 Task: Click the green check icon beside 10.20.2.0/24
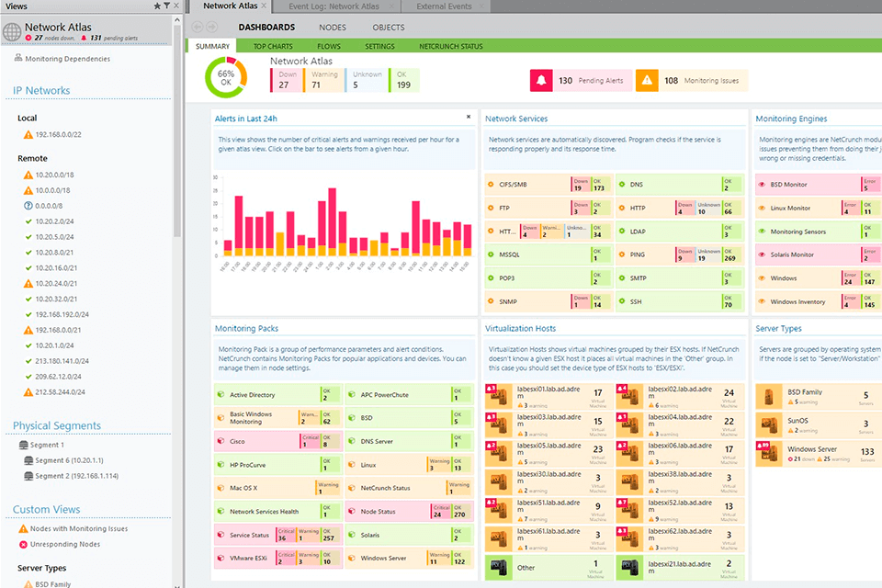(x=28, y=221)
